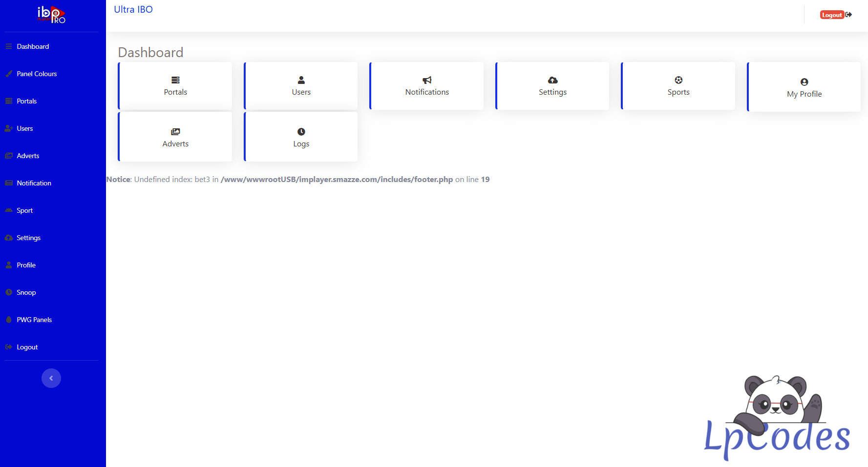Open Panel Colours in the sidebar

(x=37, y=74)
